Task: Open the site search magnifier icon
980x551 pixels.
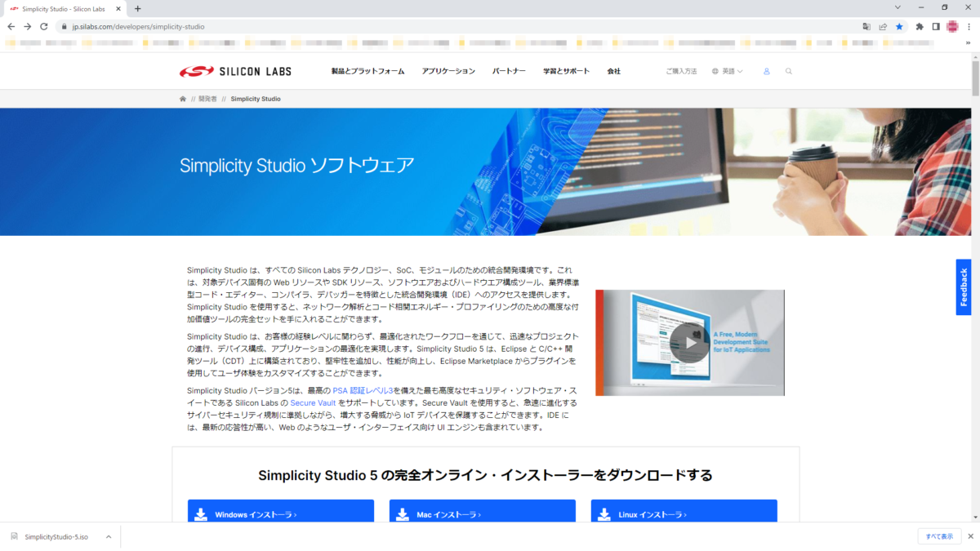Action: click(789, 71)
